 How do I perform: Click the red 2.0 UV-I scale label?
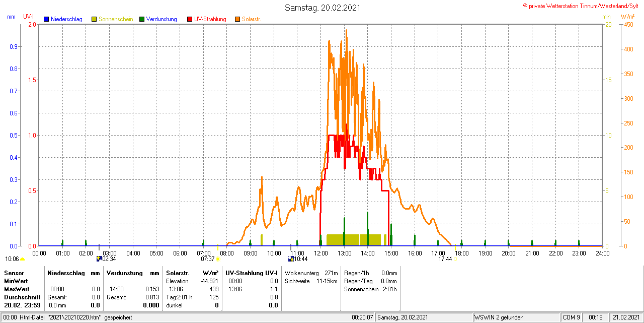click(x=32, y=25)
